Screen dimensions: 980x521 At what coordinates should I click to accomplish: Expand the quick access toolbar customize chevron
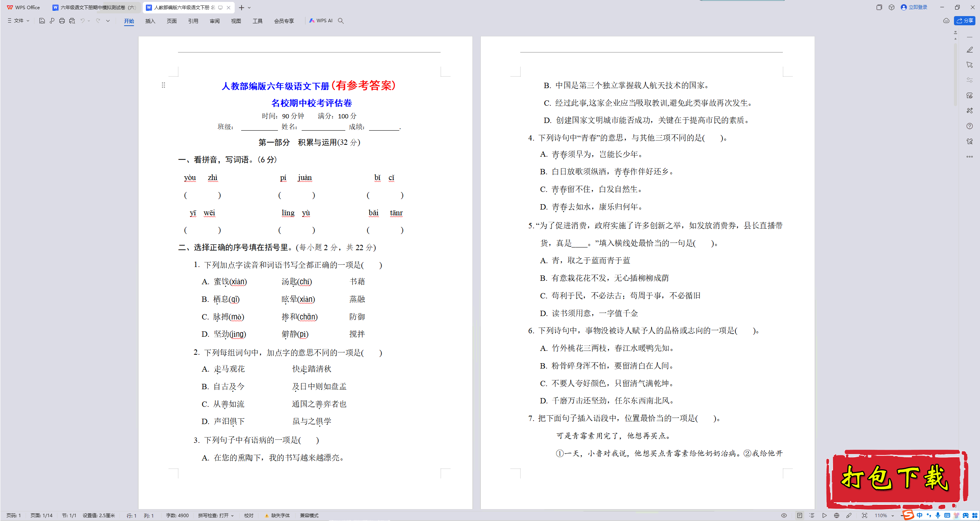point(108,21)
